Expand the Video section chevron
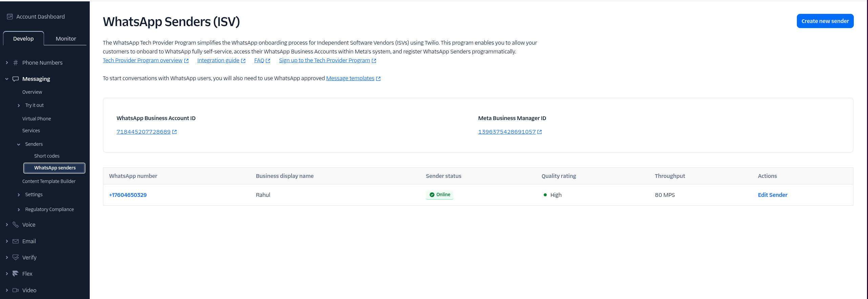 [x=7, y=290]
